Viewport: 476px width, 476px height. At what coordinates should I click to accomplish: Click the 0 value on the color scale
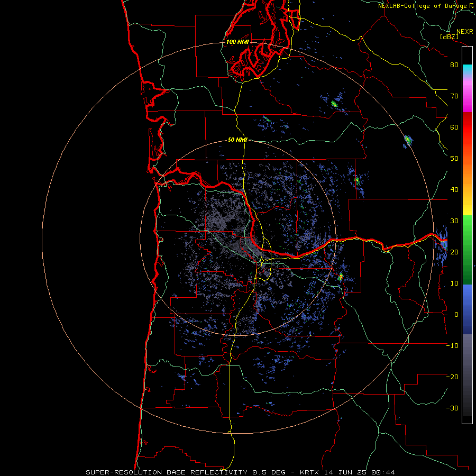[x=456, y=315]
